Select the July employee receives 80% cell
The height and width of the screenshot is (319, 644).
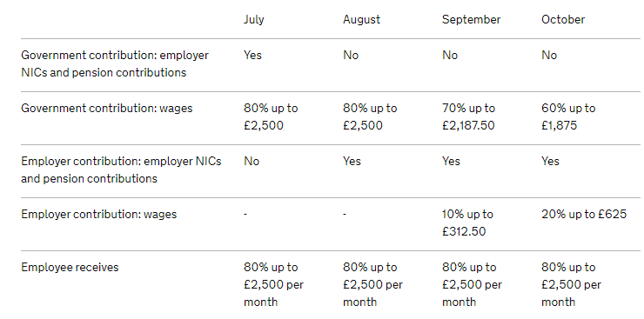pos(273,284)
